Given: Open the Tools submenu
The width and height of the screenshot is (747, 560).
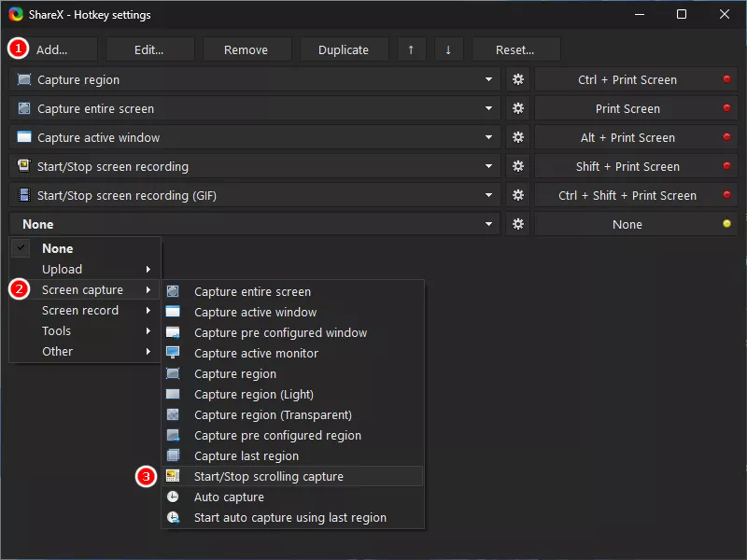Looking at the screenshot, I should pos(85,331).
